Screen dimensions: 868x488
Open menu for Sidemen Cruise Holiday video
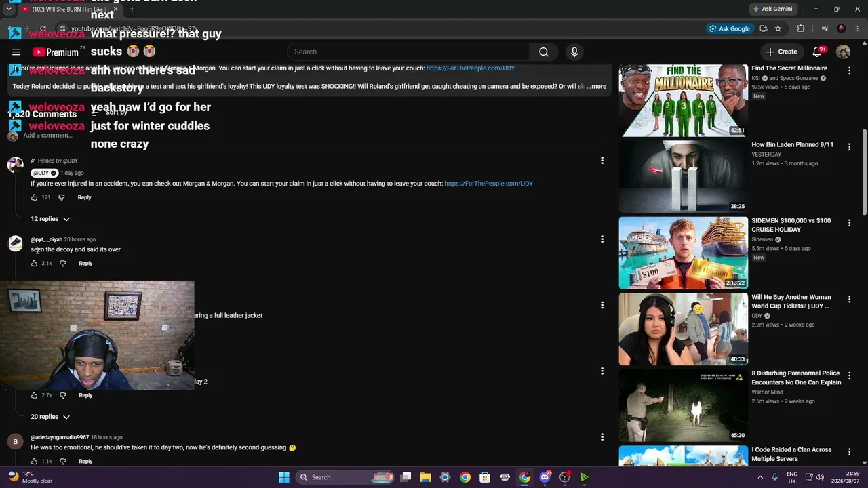click(x=849, y=223)
